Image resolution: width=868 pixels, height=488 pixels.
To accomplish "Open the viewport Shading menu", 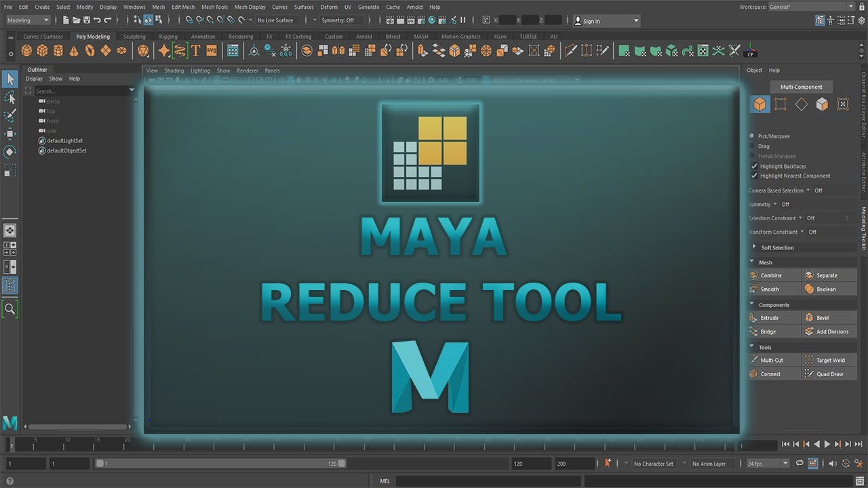I will (174, 70).
